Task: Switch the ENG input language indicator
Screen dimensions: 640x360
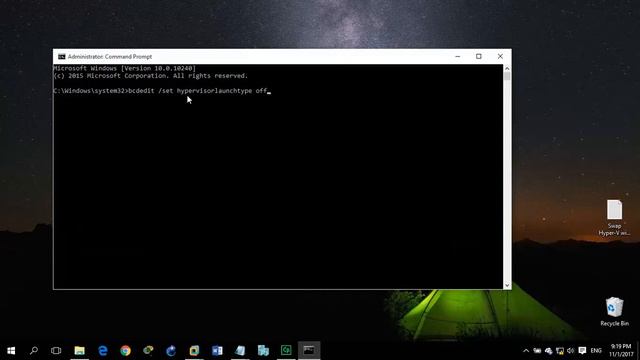Action: [596, 351]
